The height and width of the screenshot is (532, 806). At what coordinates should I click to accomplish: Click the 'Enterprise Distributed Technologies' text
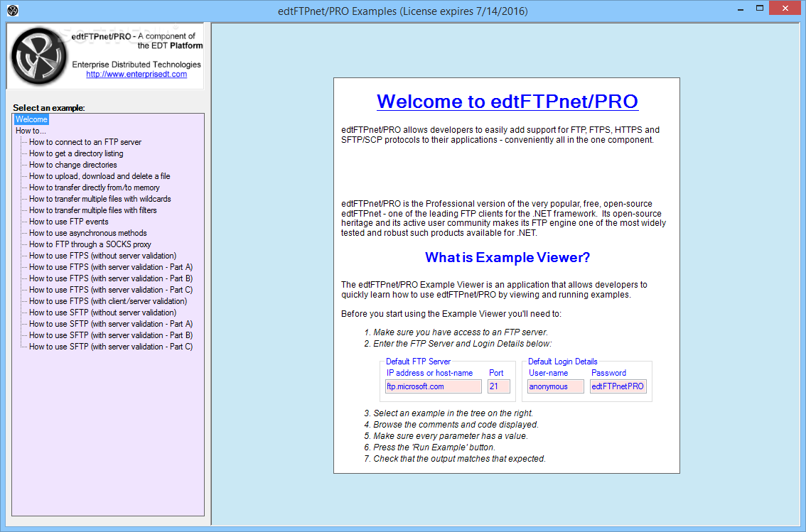136,64
